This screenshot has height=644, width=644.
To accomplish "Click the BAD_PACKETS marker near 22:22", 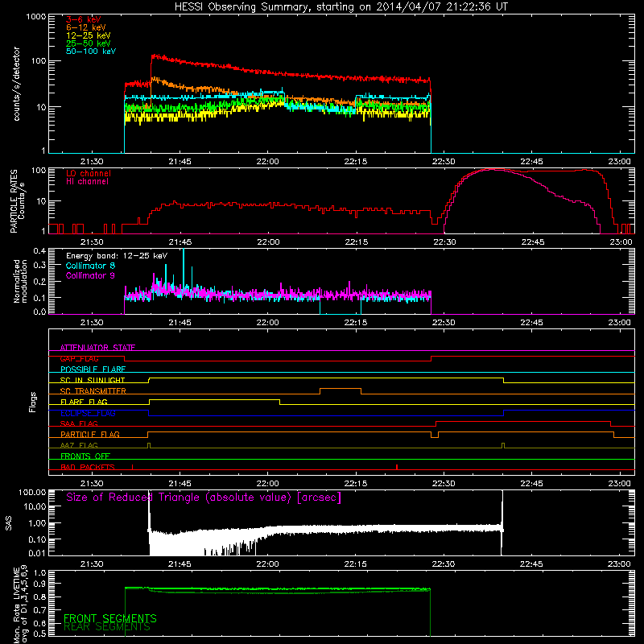I will pos(397,467).
